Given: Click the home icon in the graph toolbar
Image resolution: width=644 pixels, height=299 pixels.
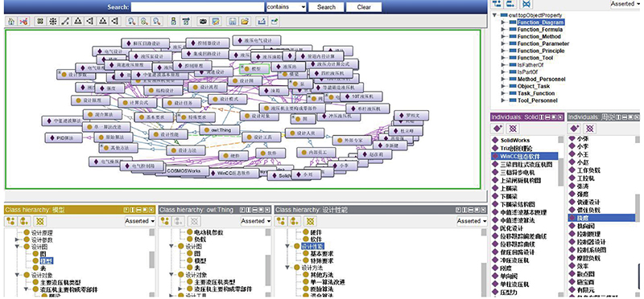Looking at the screenshot, I should click(11, 21).
